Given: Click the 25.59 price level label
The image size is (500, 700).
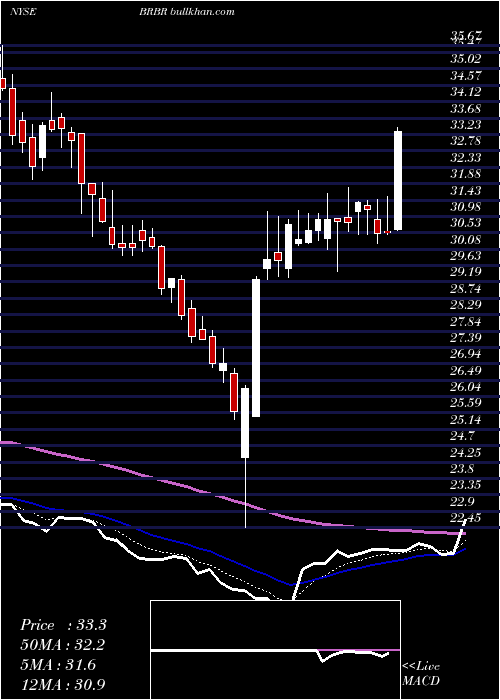Looking at the screenshot, I should pyautogui.click(x=465, y=404).
